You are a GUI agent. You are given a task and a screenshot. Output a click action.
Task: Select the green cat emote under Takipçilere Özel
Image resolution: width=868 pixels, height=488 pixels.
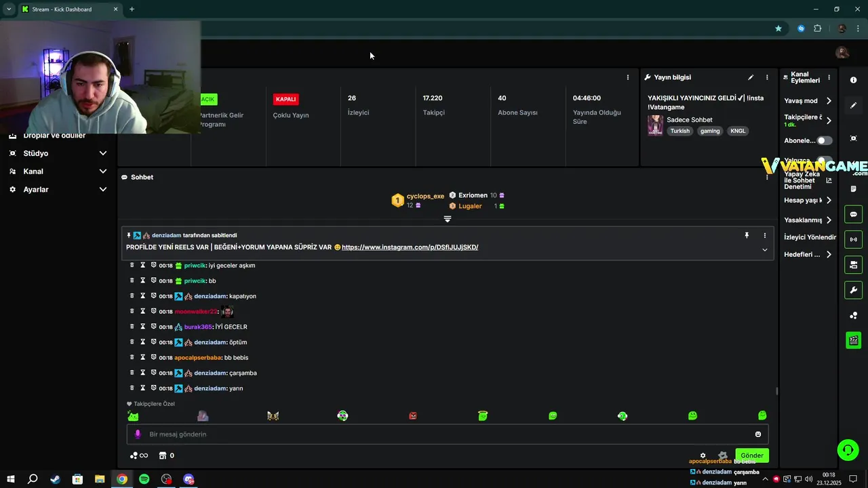(134, 415)
